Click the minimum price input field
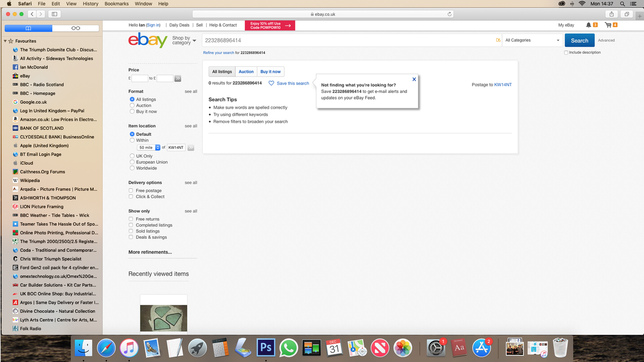The width and height of the screenshot is (644, 362). click(x=140, y=78)
